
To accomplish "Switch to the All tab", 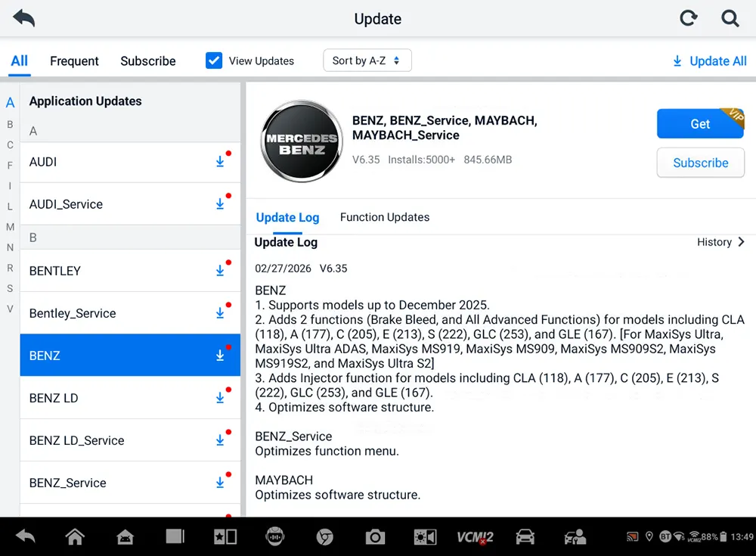I will click(20, 61).
